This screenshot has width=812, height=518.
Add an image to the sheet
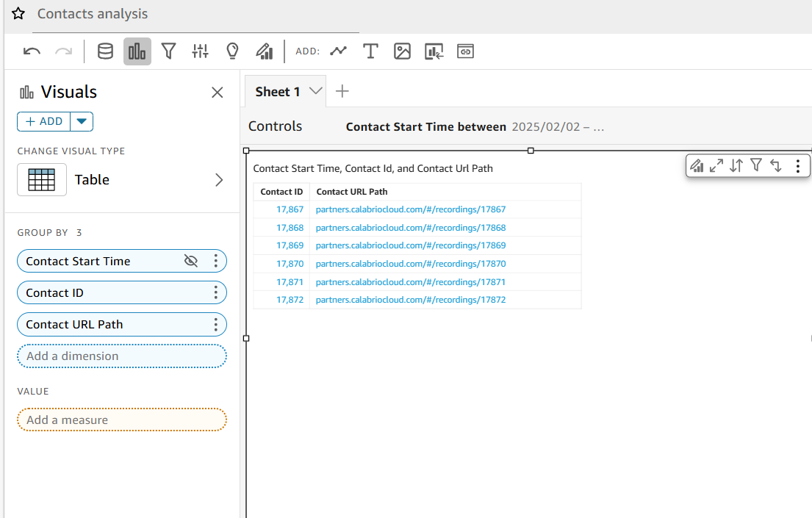402,51
